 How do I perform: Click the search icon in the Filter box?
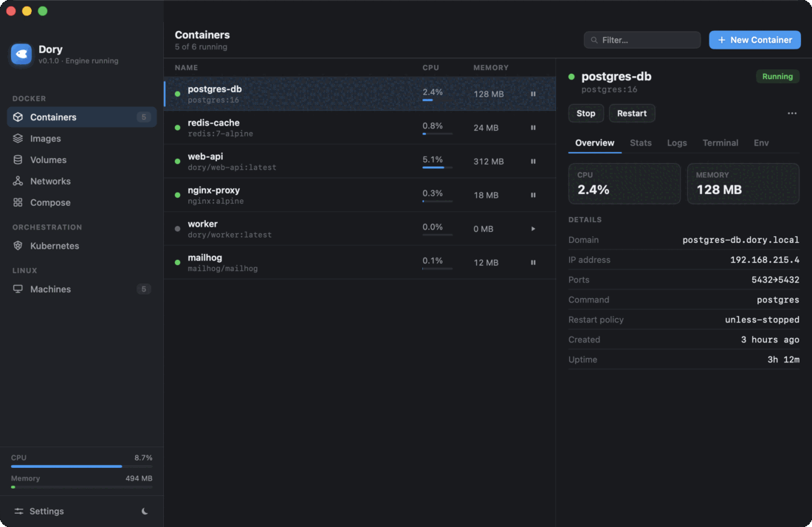tap(594, 40)
